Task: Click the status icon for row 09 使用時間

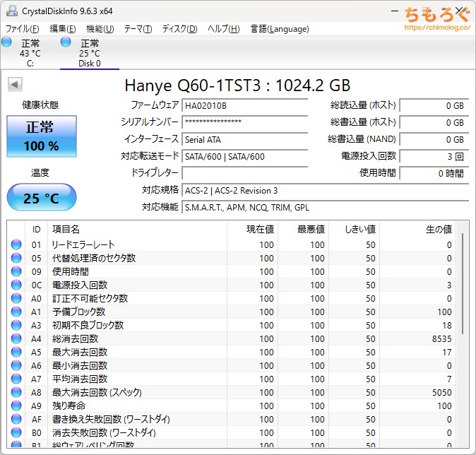Action: pyautogui.click(x=16, y=271)
